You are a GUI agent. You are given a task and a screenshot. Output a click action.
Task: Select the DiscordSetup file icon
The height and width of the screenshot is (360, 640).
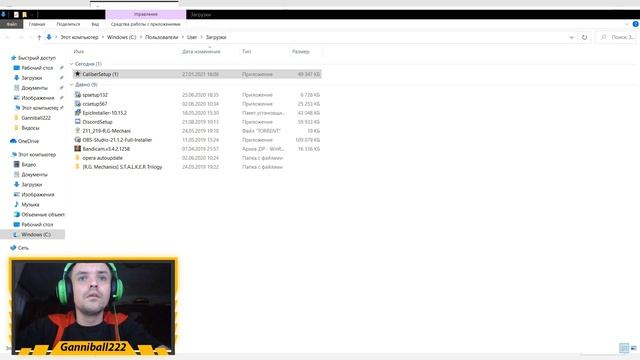tap(78, 122)
